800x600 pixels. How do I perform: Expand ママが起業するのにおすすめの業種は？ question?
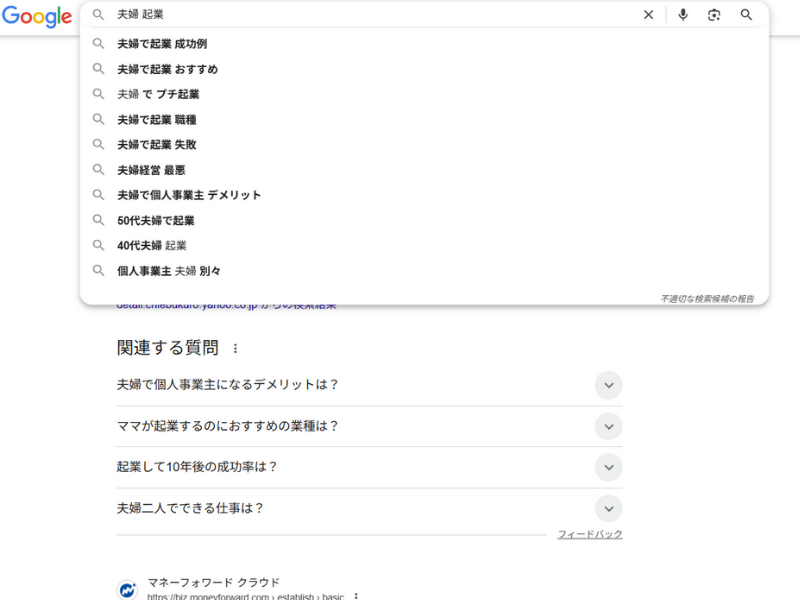[x=608, y=426]
